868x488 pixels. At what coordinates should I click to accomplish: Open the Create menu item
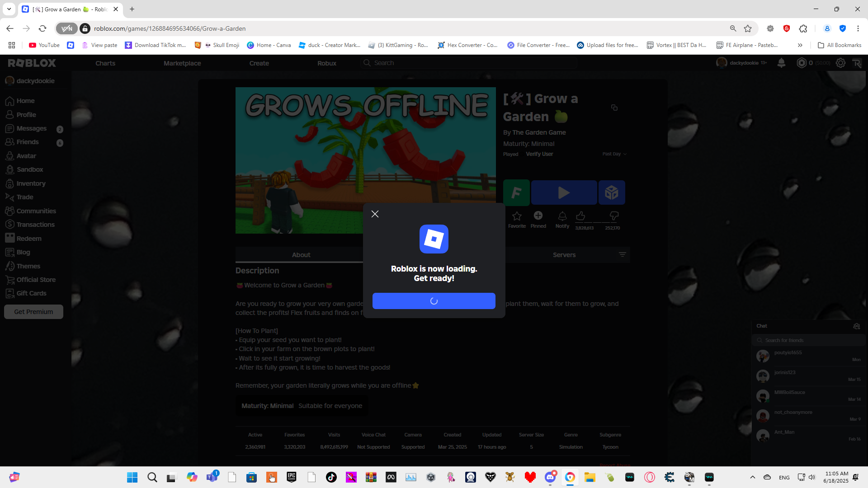click(x=259, y=63)
